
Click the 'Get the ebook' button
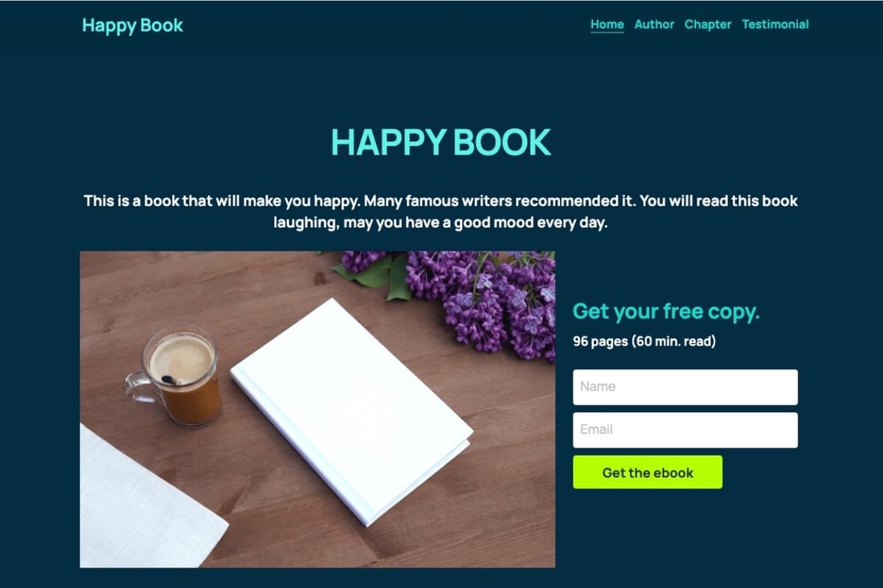coord(648,472)
